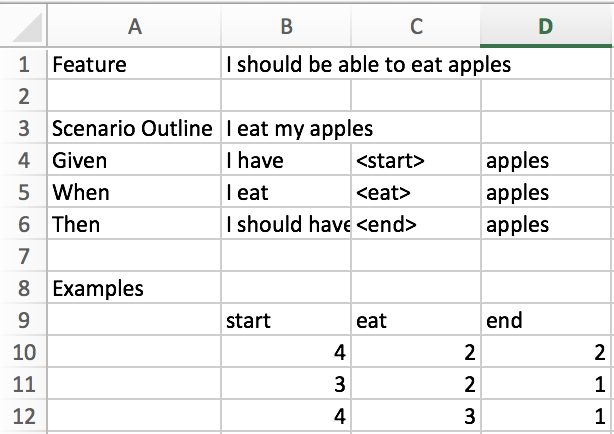
Task: Select the "<end>" placeholder cell
Action: click(x=416, y=225)
